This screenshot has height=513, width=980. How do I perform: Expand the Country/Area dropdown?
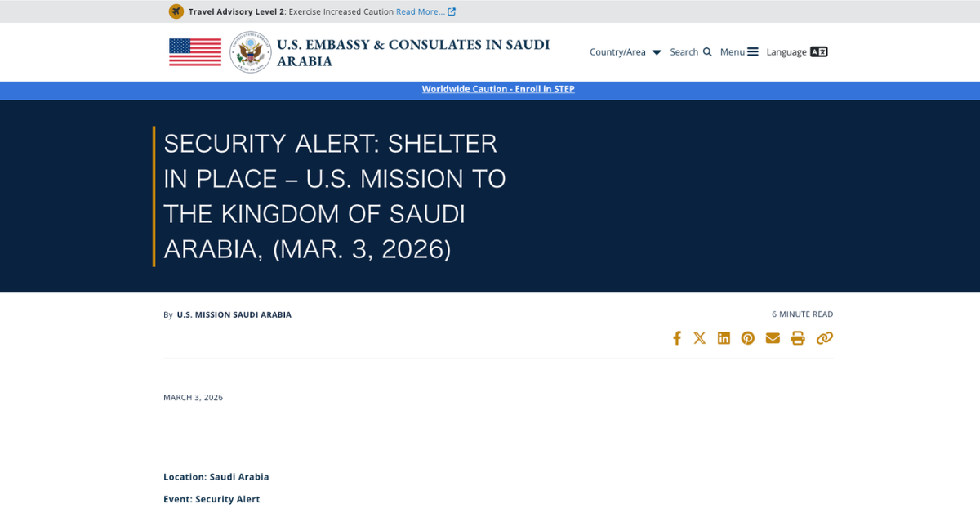coord(625,52)
